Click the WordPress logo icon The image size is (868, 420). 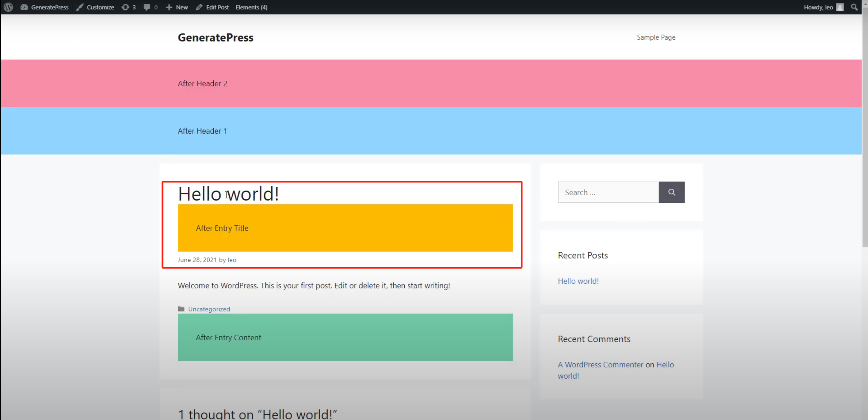(x=8, y=7)
